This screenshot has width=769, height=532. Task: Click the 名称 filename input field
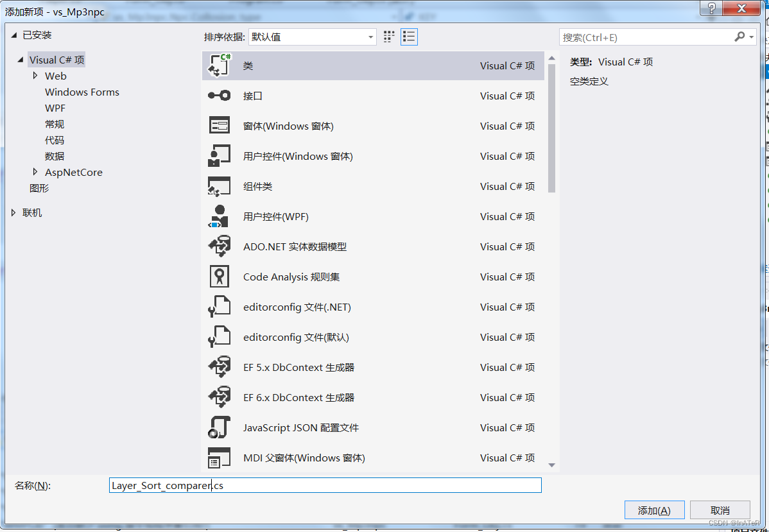tap(325, 485)
